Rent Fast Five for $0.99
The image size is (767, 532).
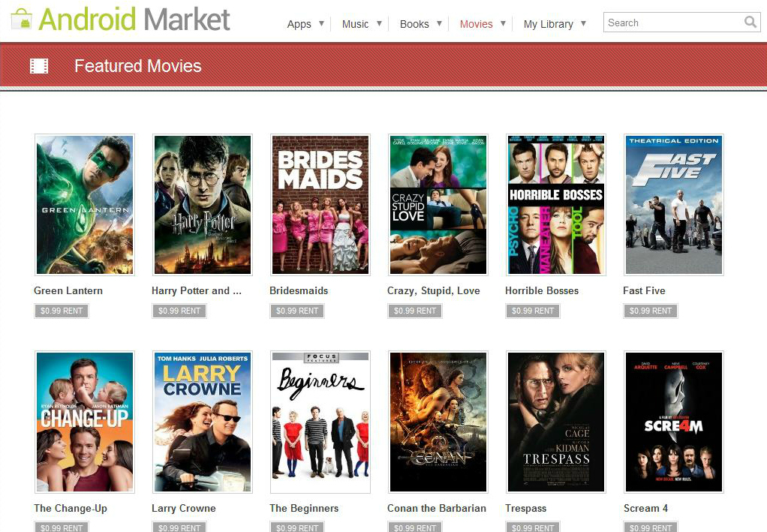tap(651, 311)
